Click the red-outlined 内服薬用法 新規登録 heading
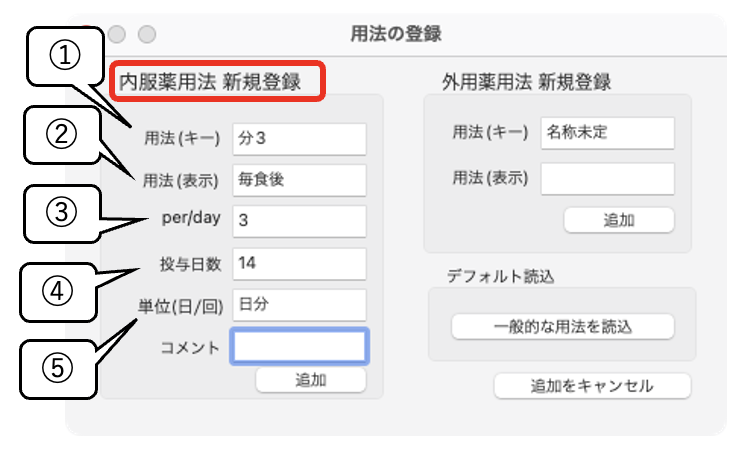The image size is (754, 452). (x=218, y=80)
